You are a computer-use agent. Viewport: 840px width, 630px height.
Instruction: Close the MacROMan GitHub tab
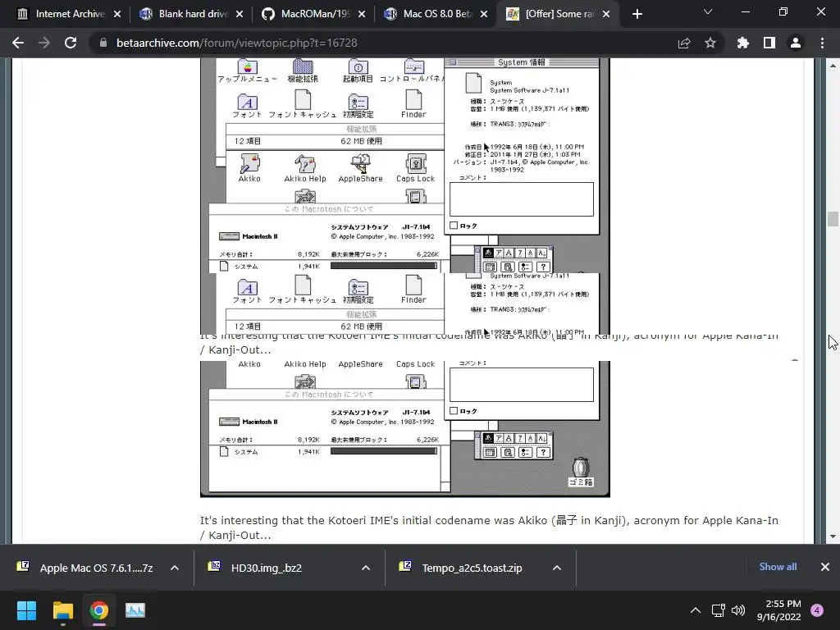[x=362, y=14]
